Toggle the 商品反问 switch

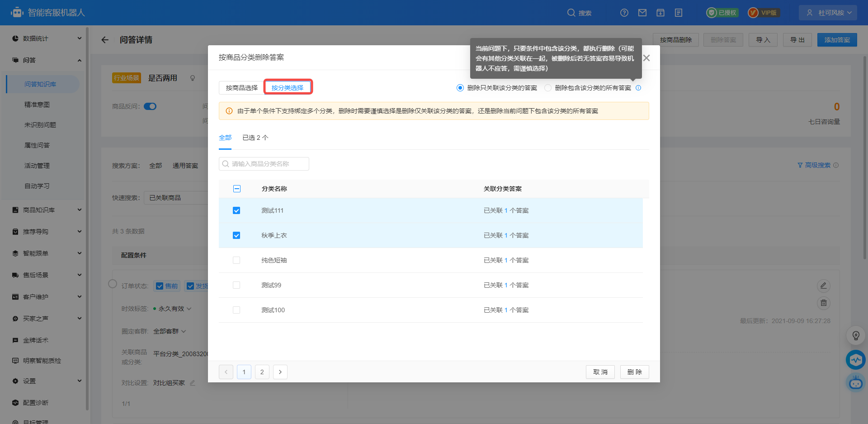[x=150, y=106]
